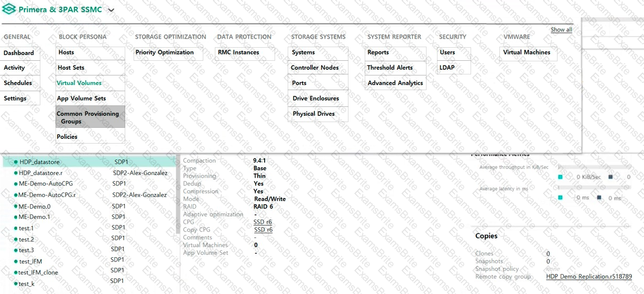Expand the Primera & 3PAR SSMC dropdown chevron
This screenshot has width=644, height=294.
coord(111,10)
